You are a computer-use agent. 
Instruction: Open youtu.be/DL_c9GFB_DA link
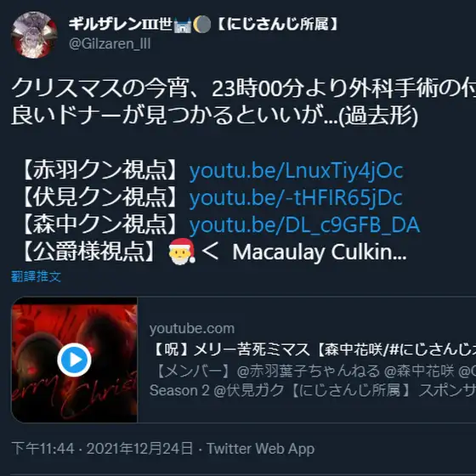coord(304,225)
